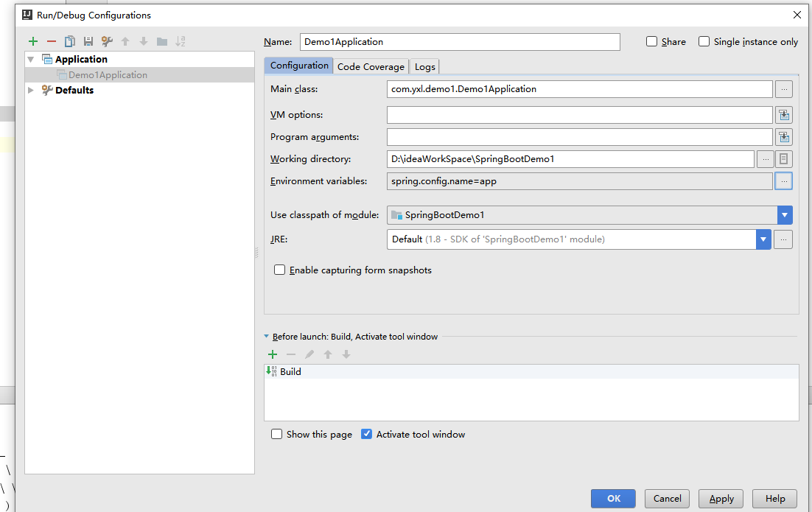Collapse the Before launch section
This screenshot has width=812, height=512.
click(266, 335)
